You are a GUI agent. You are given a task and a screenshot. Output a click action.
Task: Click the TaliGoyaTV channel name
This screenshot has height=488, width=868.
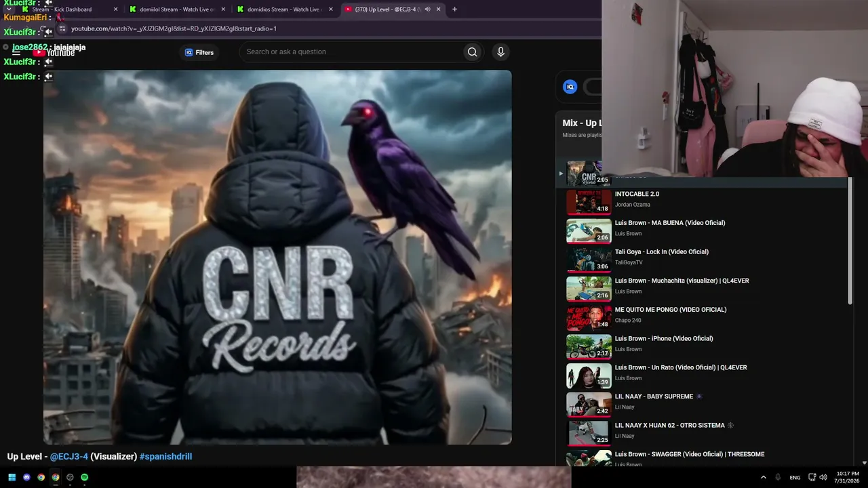[629, 262]
